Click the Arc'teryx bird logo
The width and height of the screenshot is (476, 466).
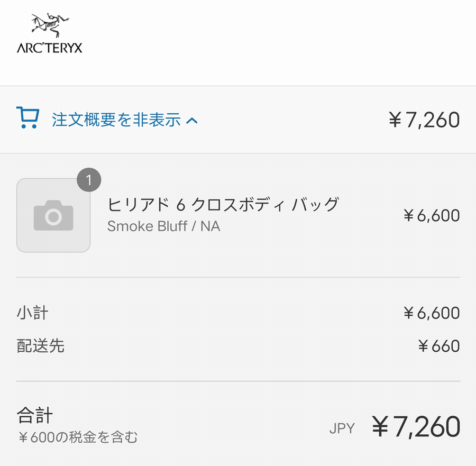pos(50,26)
